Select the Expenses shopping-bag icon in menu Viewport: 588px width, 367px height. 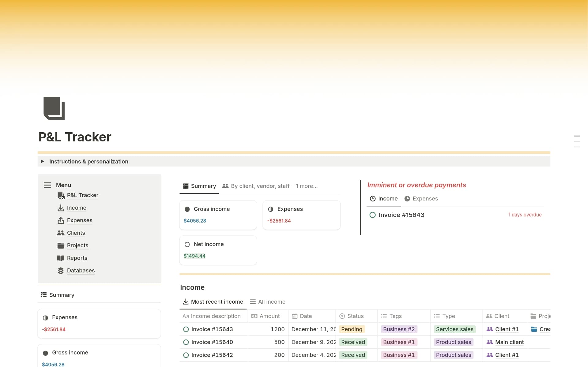click(x=61, y=220)
